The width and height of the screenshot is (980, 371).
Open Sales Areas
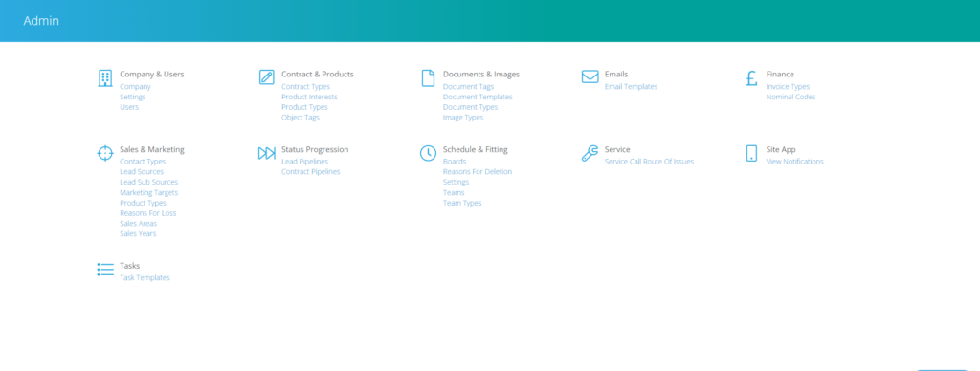coord(138,224)
